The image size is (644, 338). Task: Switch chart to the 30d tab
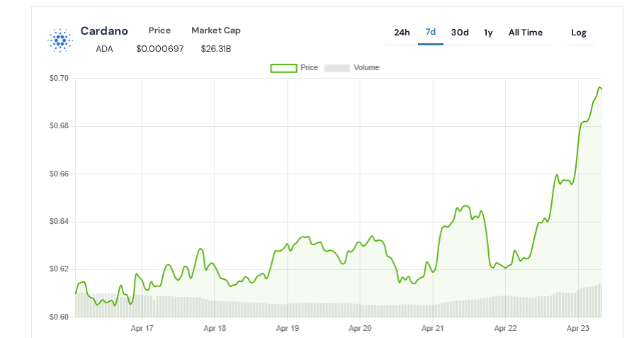(x=460, y=33)
